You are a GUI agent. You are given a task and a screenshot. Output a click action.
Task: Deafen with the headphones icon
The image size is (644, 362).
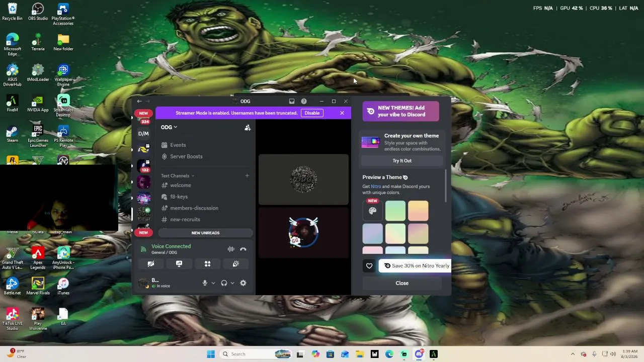pos(224,283)
